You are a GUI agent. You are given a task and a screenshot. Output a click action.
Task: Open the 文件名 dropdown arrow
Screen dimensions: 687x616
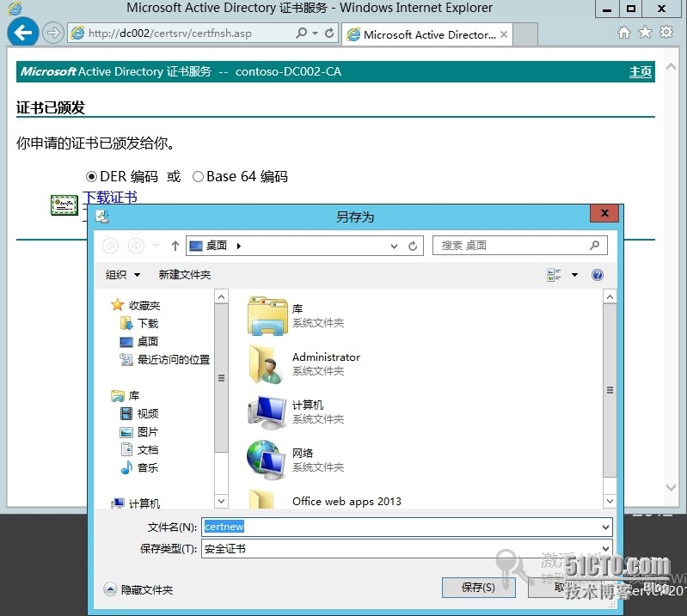605,528
